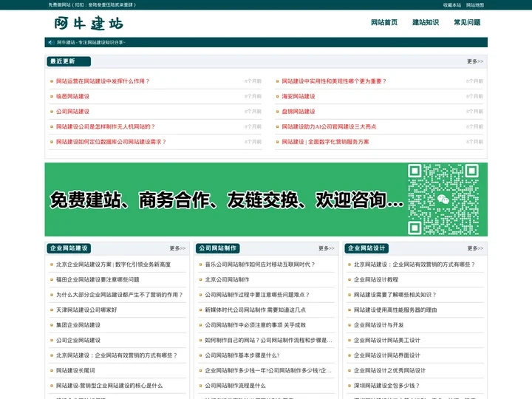Open article 网站建设助力AI公司官网建设三大亮点
Viewport: 532px width, 399px height.
click(329, 126)
